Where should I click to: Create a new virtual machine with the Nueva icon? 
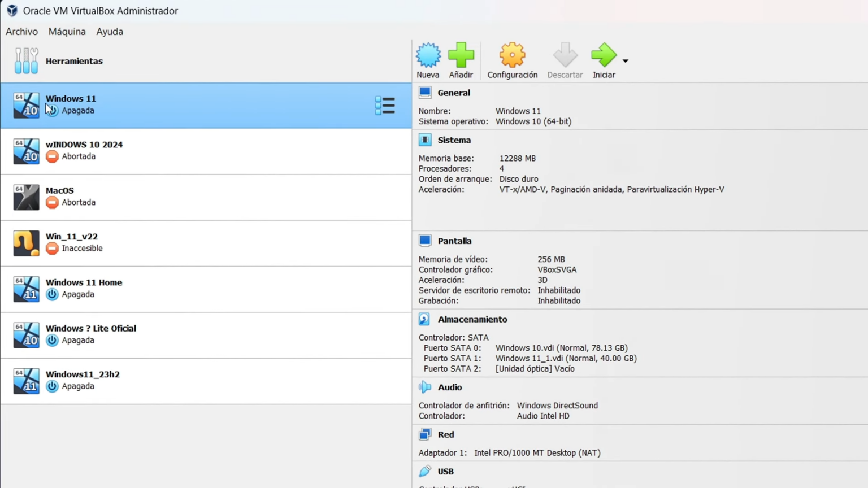point(428,55)
